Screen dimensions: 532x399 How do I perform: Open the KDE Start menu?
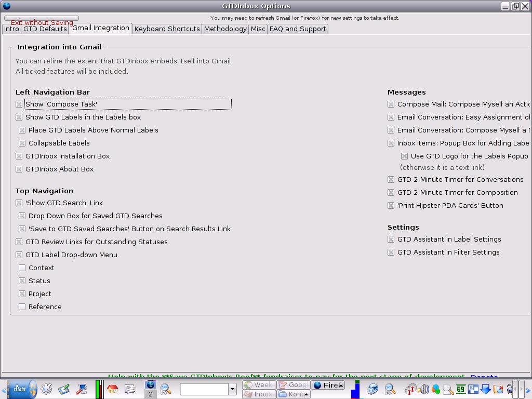pos(22,389)
